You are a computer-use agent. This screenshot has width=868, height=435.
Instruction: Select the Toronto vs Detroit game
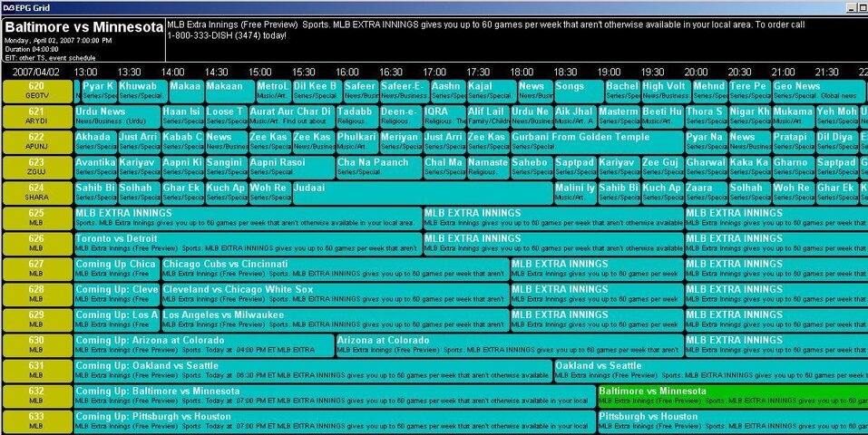(248, 244)
